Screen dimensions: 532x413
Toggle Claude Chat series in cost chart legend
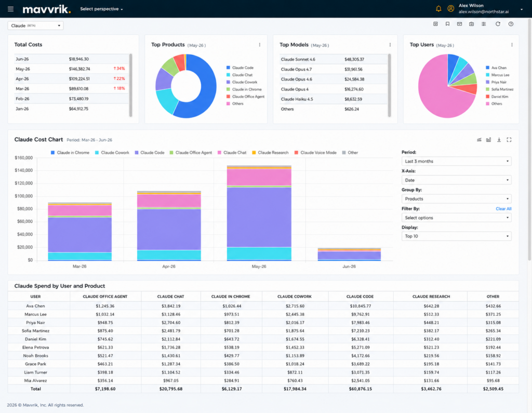pyautogui.click(x=232, y=153)
